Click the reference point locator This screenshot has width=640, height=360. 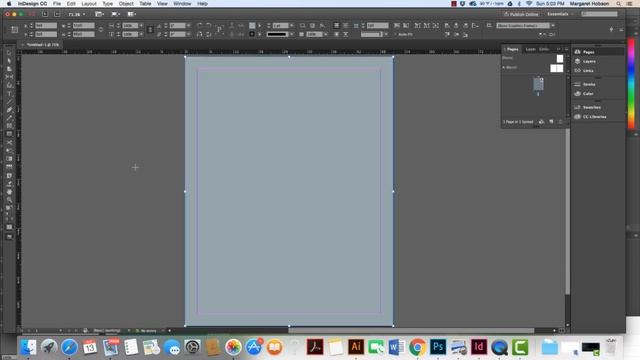point(14,30)
